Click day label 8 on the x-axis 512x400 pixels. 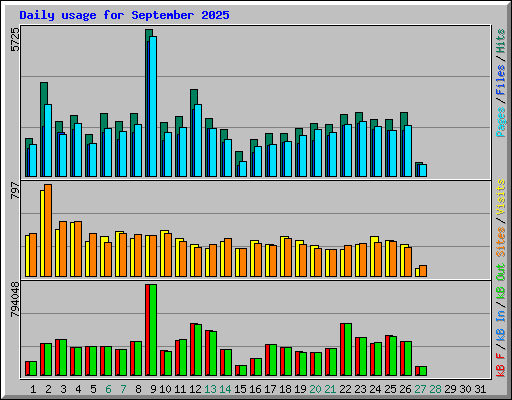tap(138, 389)
